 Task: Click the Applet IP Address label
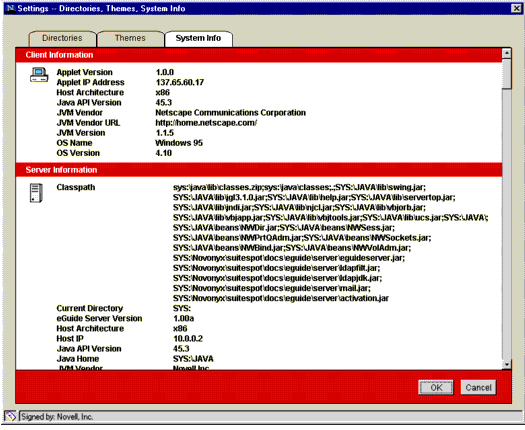click(x=90, y=82)
